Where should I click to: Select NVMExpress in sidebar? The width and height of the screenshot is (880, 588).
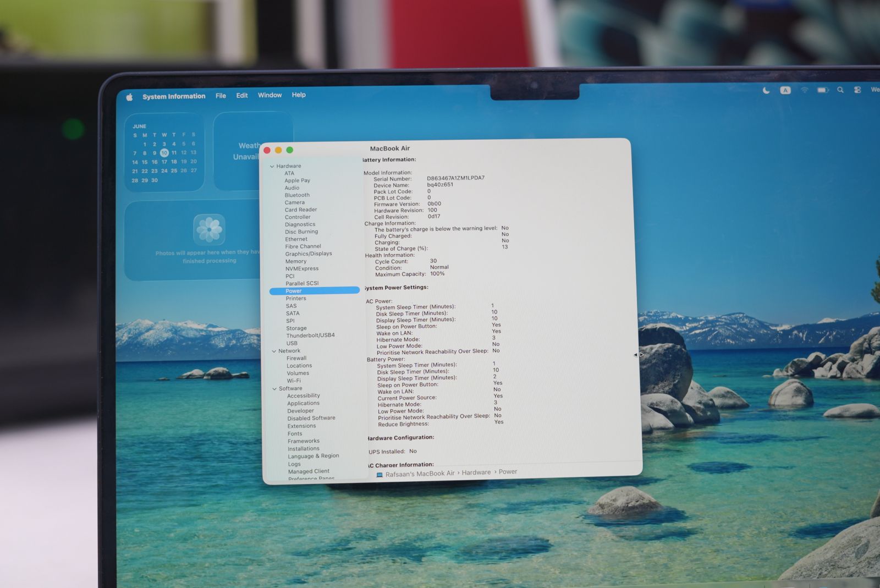coord(302,268)
